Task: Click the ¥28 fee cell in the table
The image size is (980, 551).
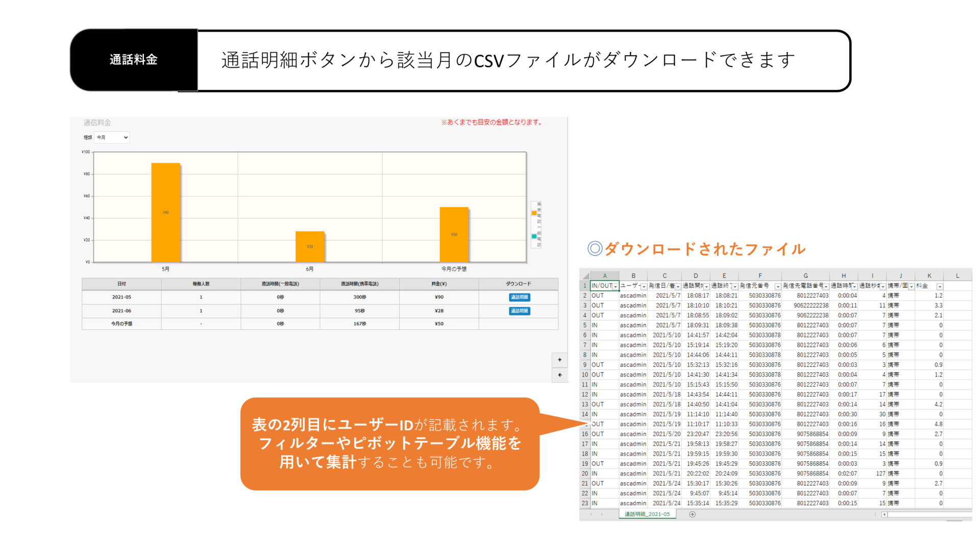Action: coord(439,311)
